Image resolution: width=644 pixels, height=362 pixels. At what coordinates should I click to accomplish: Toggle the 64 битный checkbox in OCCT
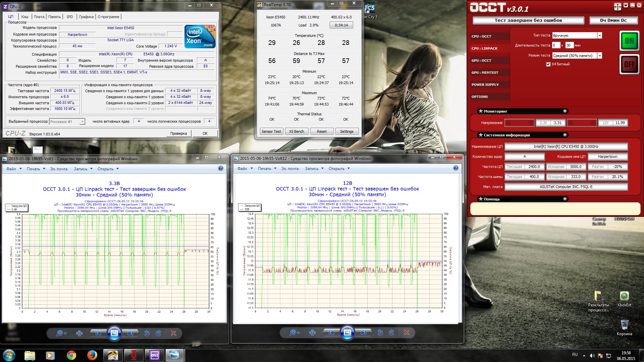(548, 64)
